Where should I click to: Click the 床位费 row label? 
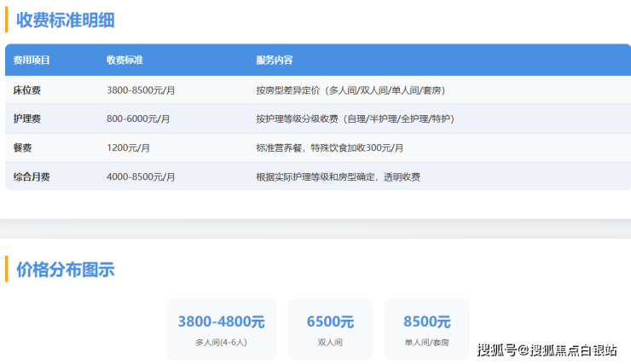[26, 90]
